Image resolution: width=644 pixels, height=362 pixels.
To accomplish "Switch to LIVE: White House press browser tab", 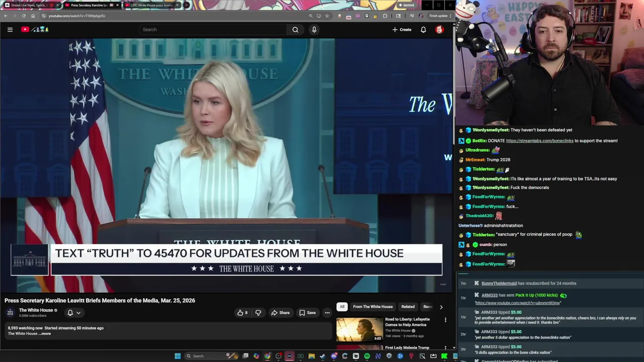I will (151, 5).
